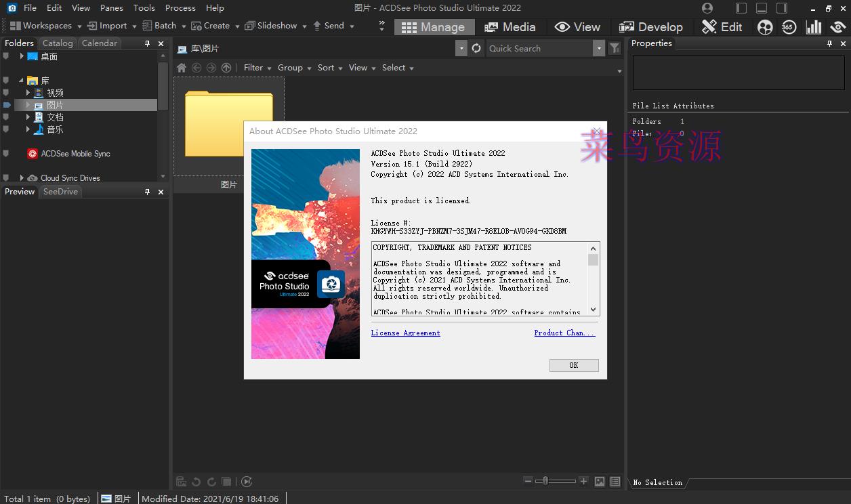Refresh the folder listing with the refresh icon
This screenshot has height=504, width=851.
[x=476, y=48]
